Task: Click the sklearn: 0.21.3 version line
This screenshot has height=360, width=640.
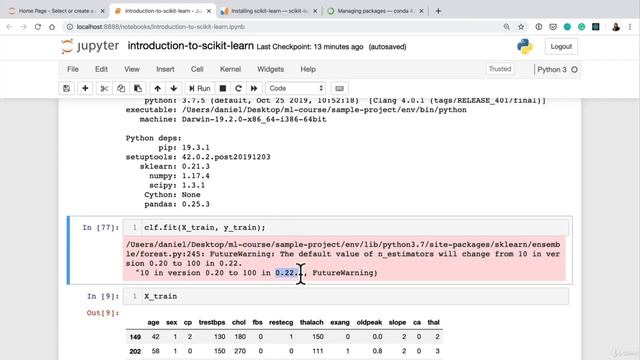Action: tap(175, 166)
